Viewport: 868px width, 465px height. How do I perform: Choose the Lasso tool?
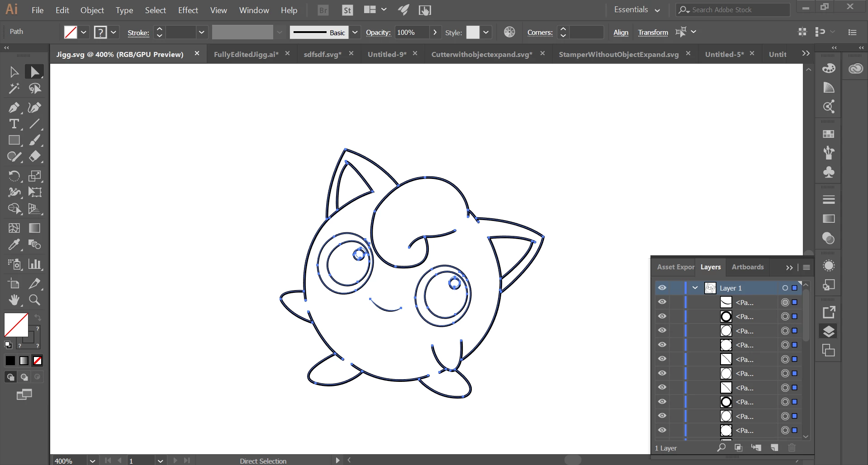pyautogui.click(x=34, y=89)
